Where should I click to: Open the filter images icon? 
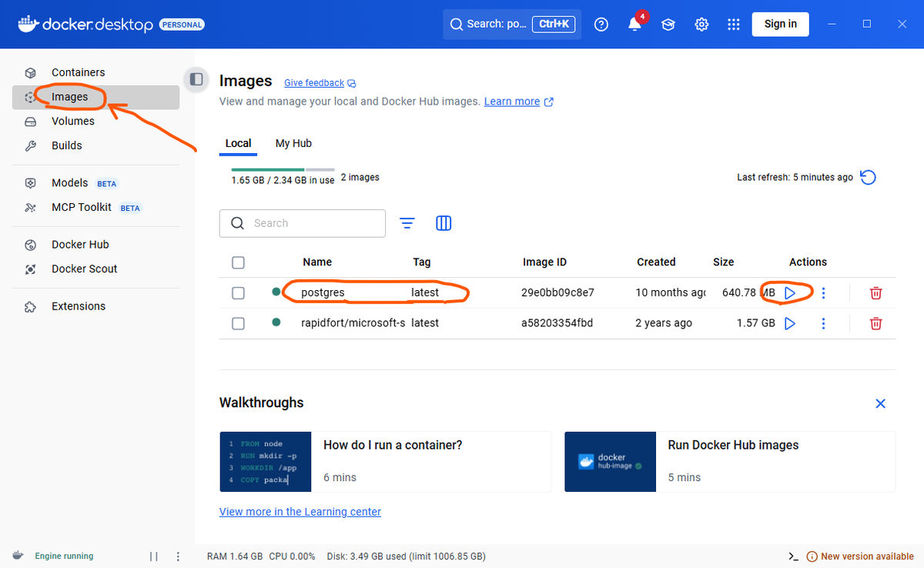coord(407,223)
